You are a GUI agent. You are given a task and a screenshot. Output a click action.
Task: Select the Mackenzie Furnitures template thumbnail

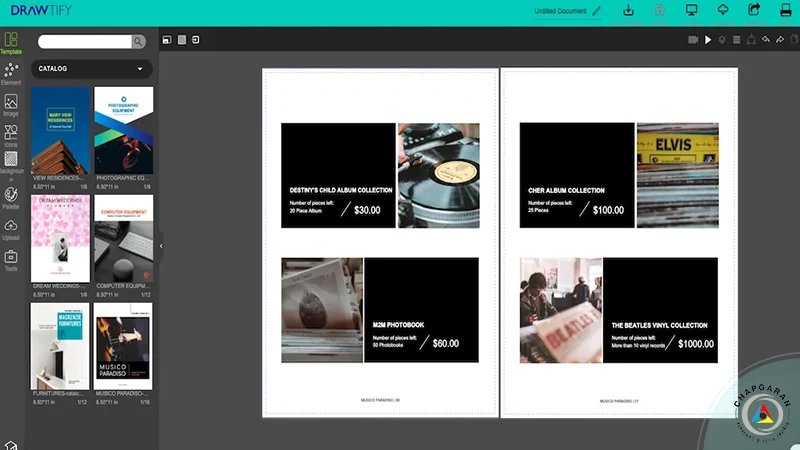point(60,346)
